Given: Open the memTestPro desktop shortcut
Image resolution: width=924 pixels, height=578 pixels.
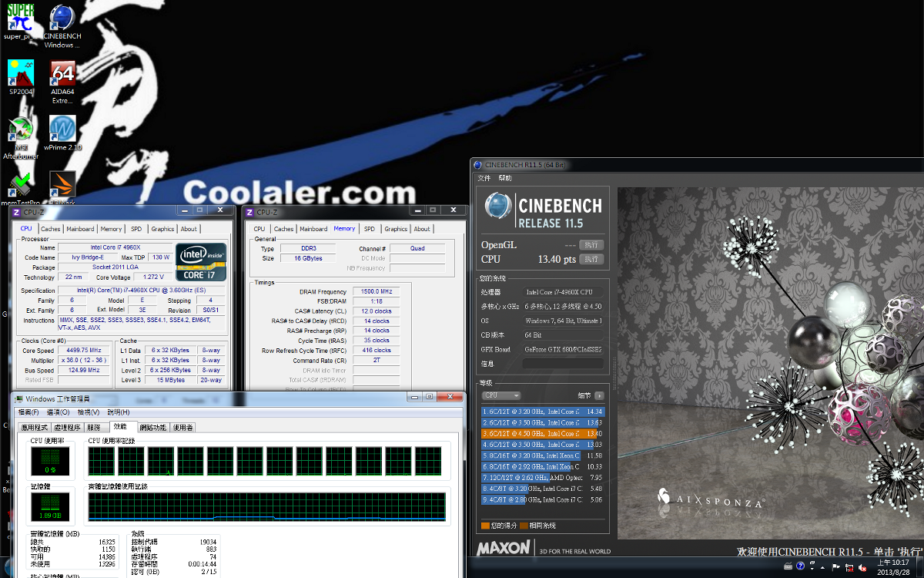Looking at the screenshot, I should pos(21,189).
